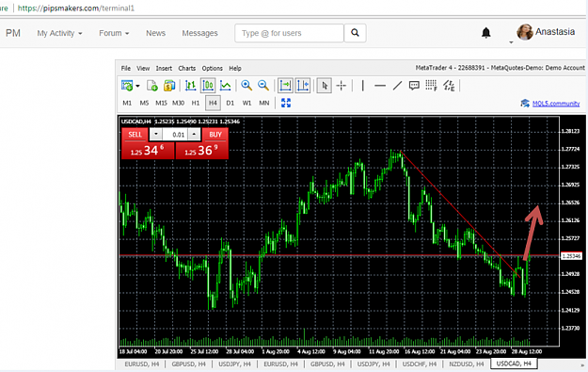Image resolution: width=588 pixels, height=372 pixels.
Task: Click the MQL5 graduation cap icon
Action: pos(525,104)
